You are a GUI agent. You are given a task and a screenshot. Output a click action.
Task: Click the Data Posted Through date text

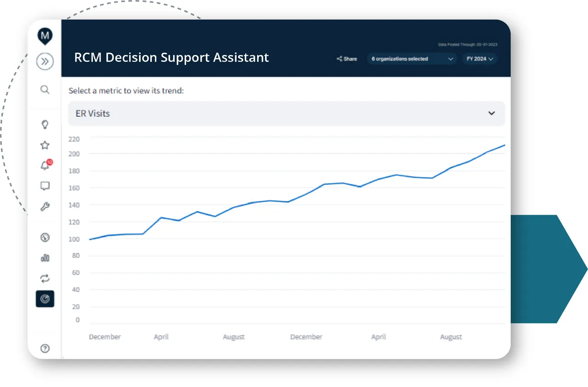468,45
